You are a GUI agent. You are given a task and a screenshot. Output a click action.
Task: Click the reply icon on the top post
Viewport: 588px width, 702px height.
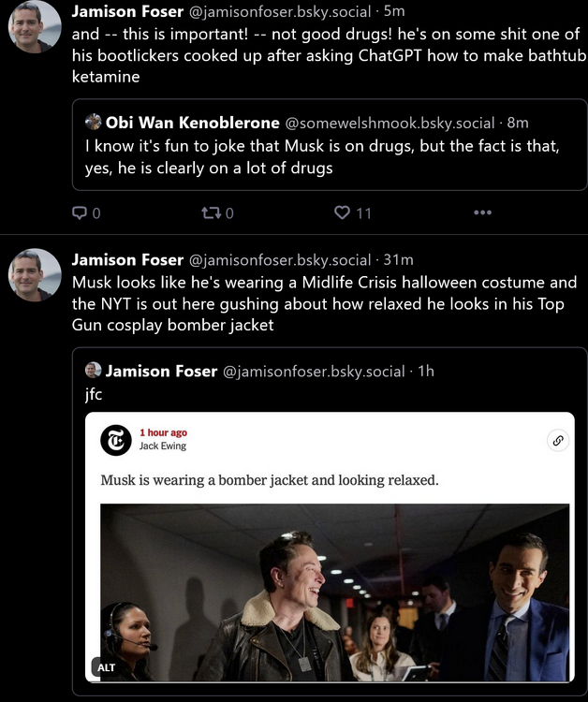click(81, 212)
